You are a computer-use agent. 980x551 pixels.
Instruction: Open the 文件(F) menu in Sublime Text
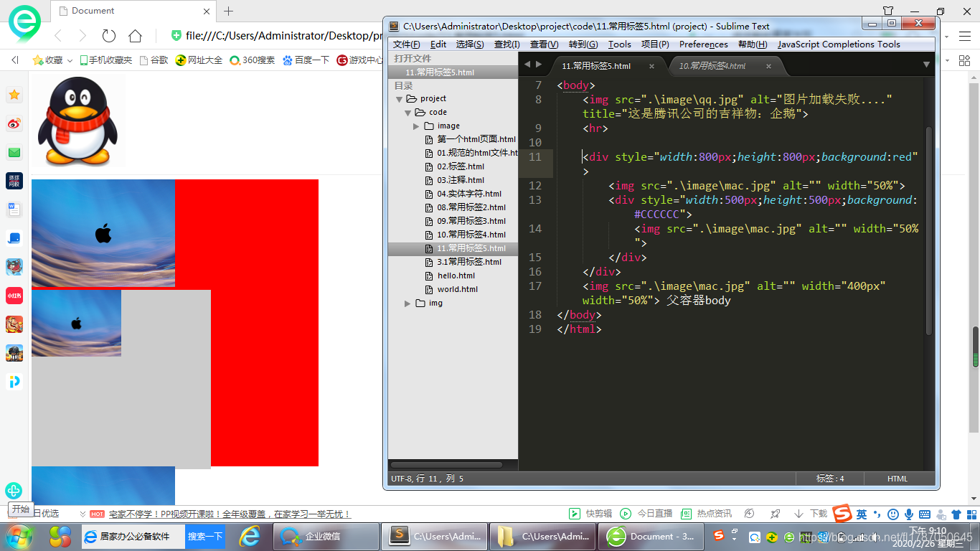pos(406,44)
